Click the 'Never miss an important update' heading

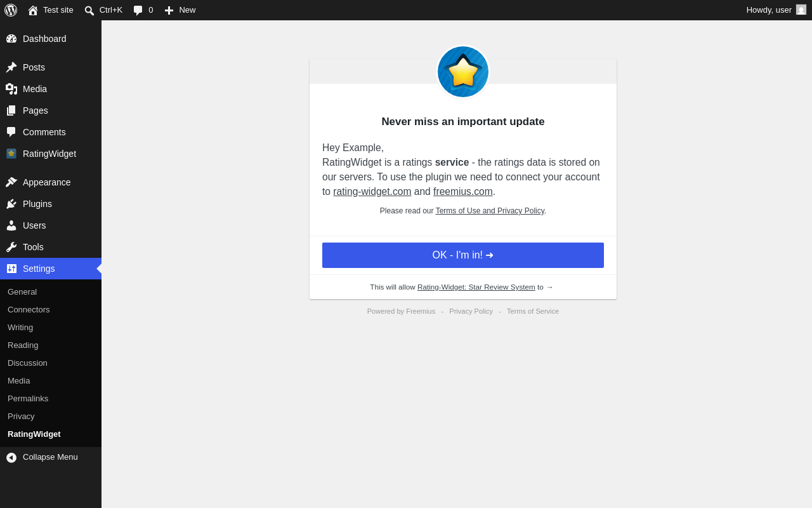click(463, 122)
